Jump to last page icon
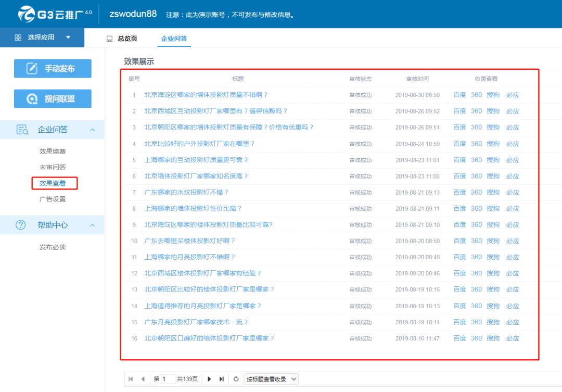 (222, 379)
